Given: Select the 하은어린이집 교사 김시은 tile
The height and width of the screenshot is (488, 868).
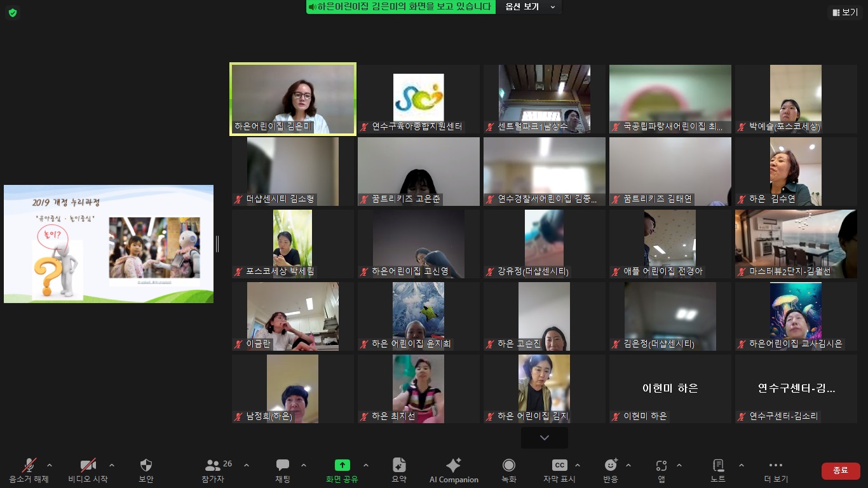Looking at the screenshot, I should tap(796, 316).
